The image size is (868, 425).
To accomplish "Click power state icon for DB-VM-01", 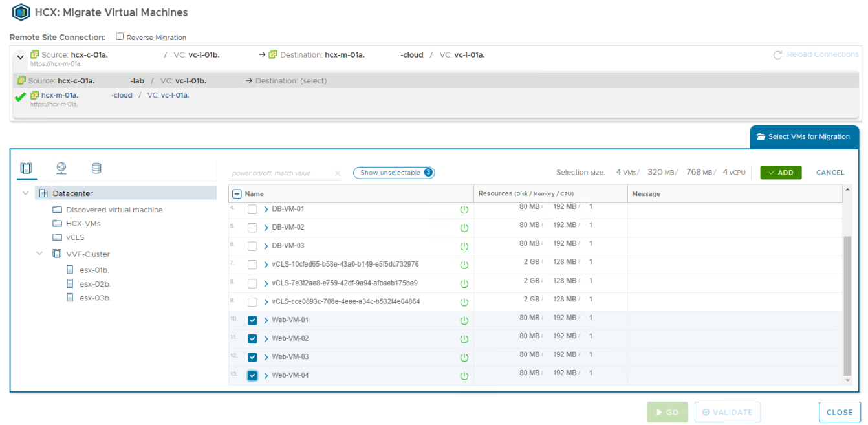I will click(464, 210).
